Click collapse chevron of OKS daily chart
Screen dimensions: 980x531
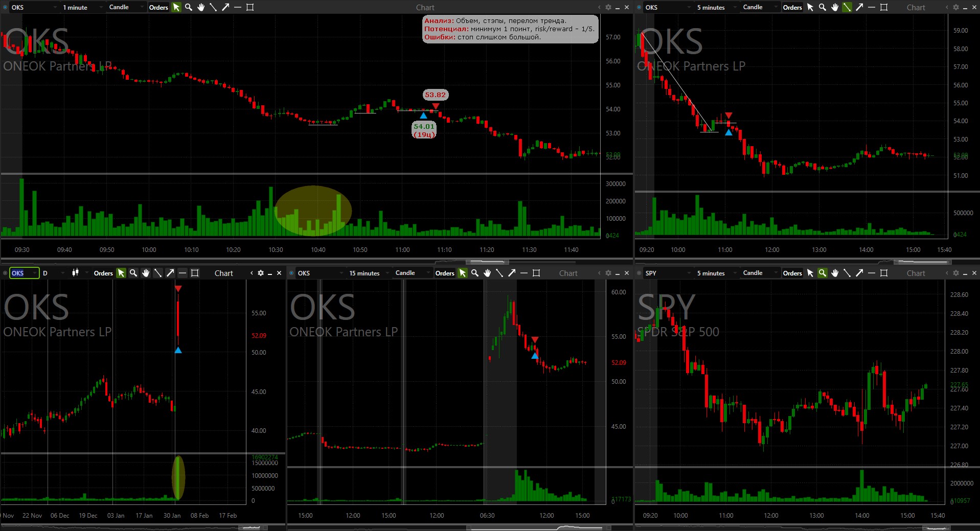click(252, 273)
